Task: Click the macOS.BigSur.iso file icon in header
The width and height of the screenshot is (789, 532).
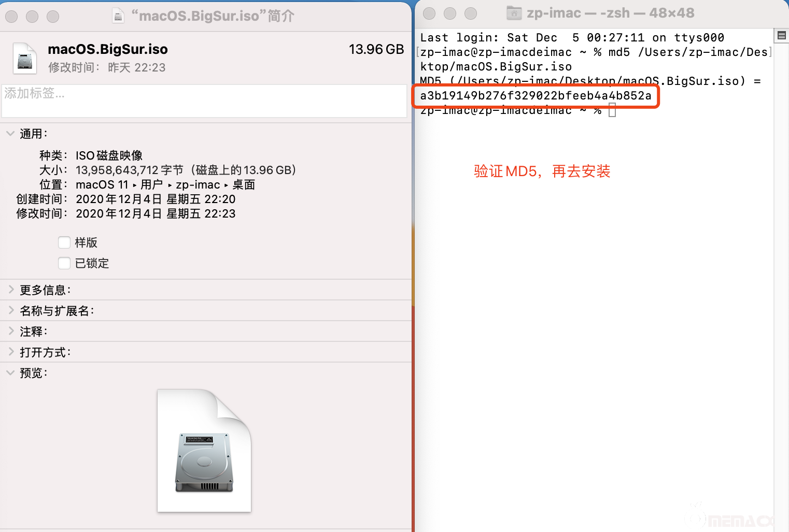Action: (x=24, y=58)
